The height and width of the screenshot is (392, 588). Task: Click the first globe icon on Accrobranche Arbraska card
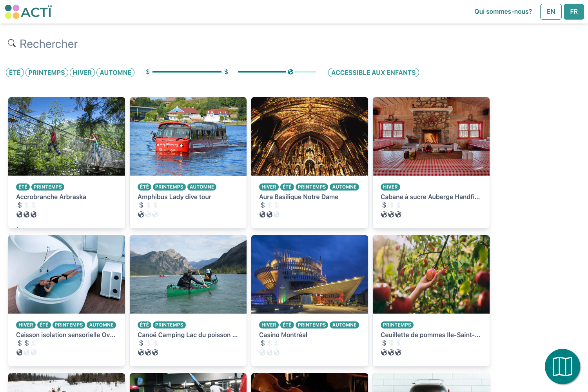click(20, 214)
